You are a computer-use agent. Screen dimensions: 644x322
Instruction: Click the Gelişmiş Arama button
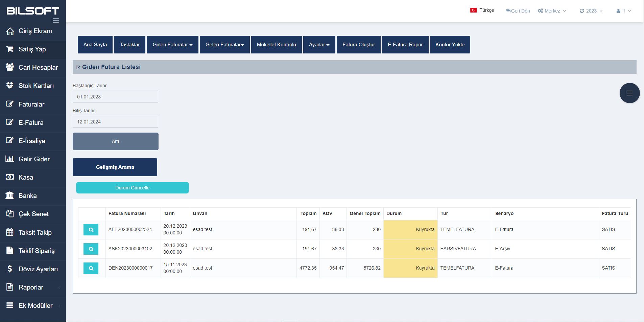[115, 167]
